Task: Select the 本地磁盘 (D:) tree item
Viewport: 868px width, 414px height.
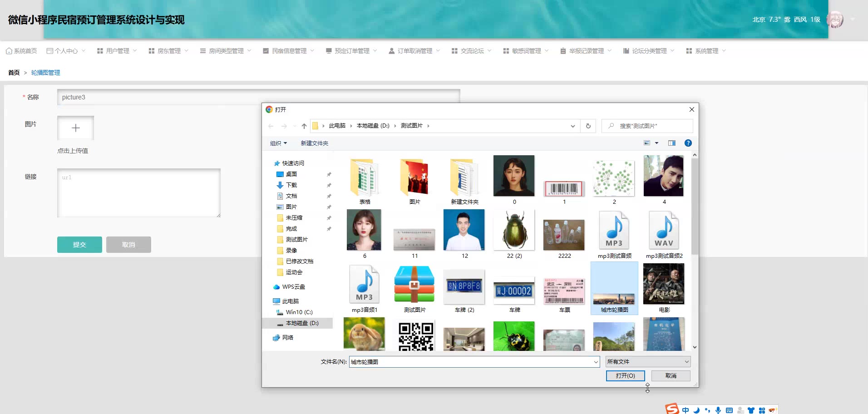Action: tap(302, 323)
